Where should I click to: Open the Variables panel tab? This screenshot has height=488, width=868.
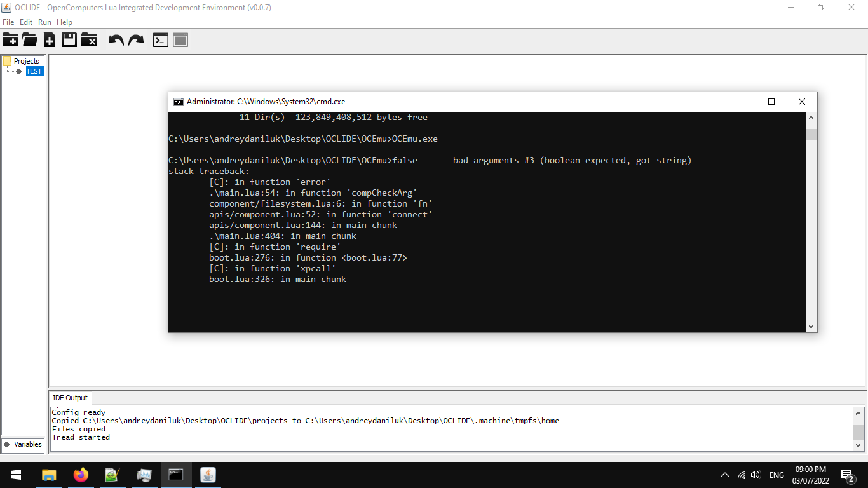23,444
